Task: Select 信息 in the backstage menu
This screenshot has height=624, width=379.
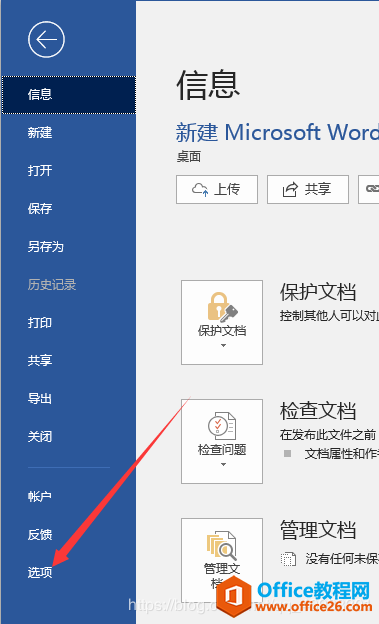Action: (69, 95)
